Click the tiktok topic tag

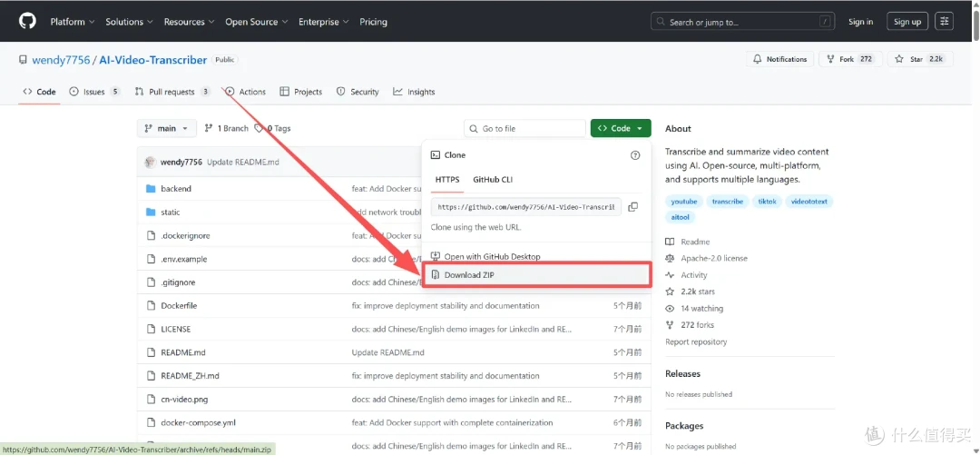[767, 202]
